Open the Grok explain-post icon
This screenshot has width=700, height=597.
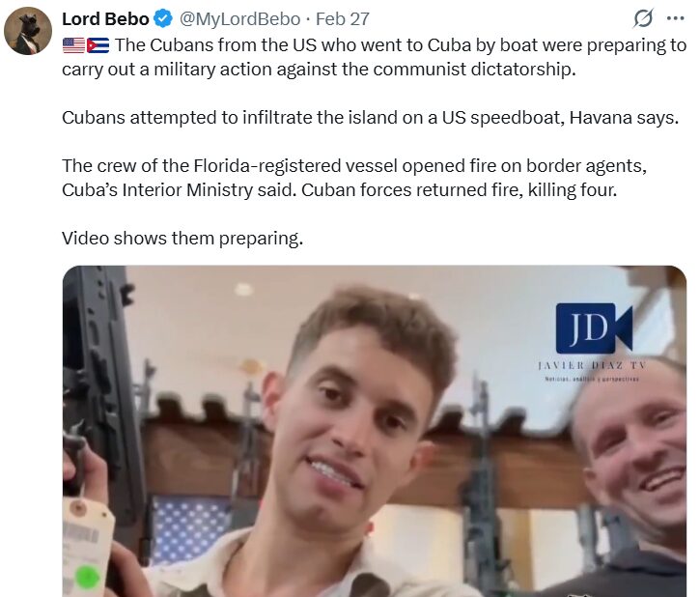coord(643,18)
